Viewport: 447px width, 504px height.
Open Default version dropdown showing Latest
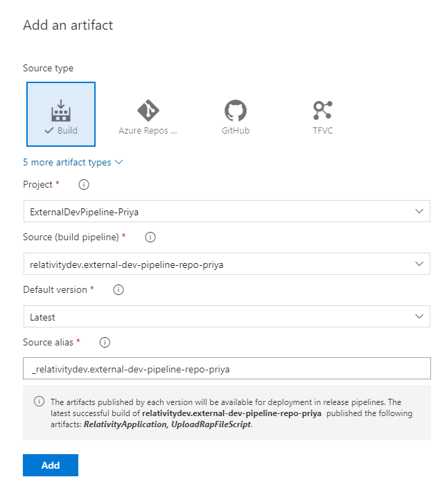(227, 316)
